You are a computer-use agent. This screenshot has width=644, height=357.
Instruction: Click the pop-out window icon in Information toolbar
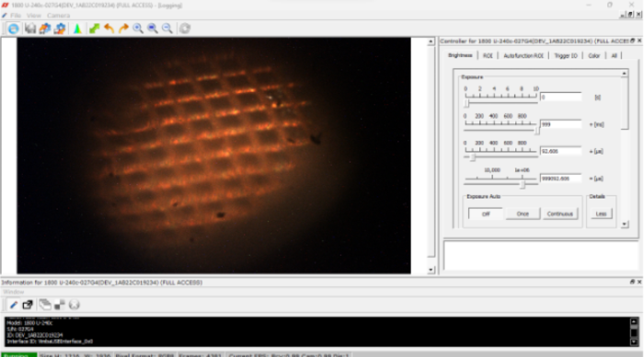(28, 305)
